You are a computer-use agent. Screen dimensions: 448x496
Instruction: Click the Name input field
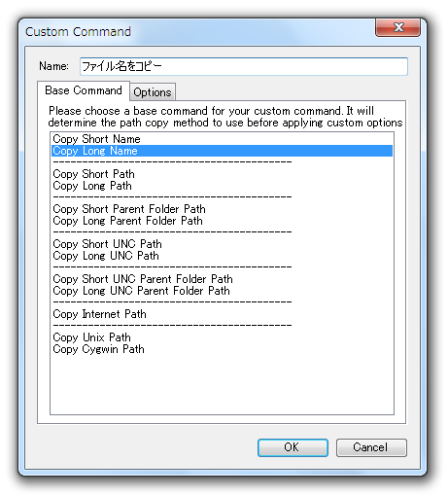pos(244,66)
